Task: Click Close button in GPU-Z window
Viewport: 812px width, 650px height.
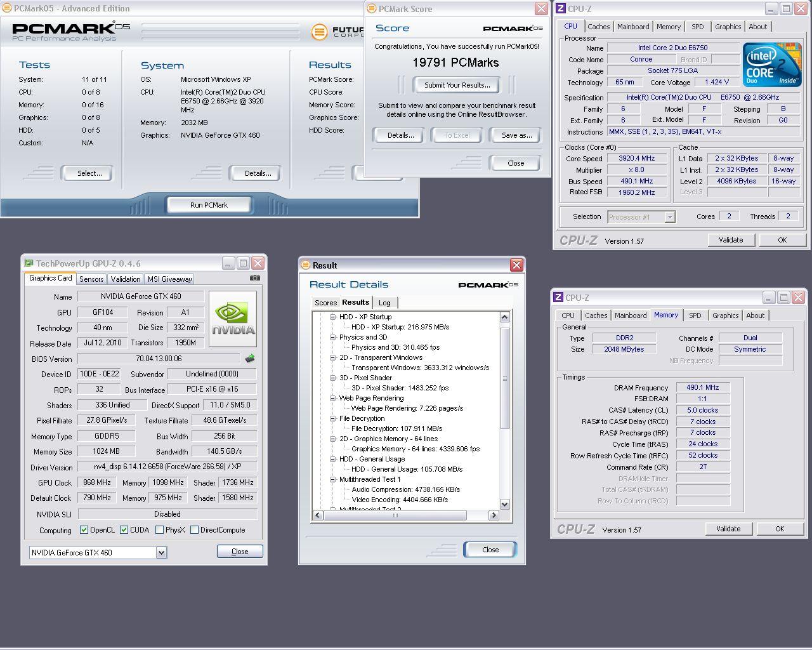Action: click(x=240, y=552)
